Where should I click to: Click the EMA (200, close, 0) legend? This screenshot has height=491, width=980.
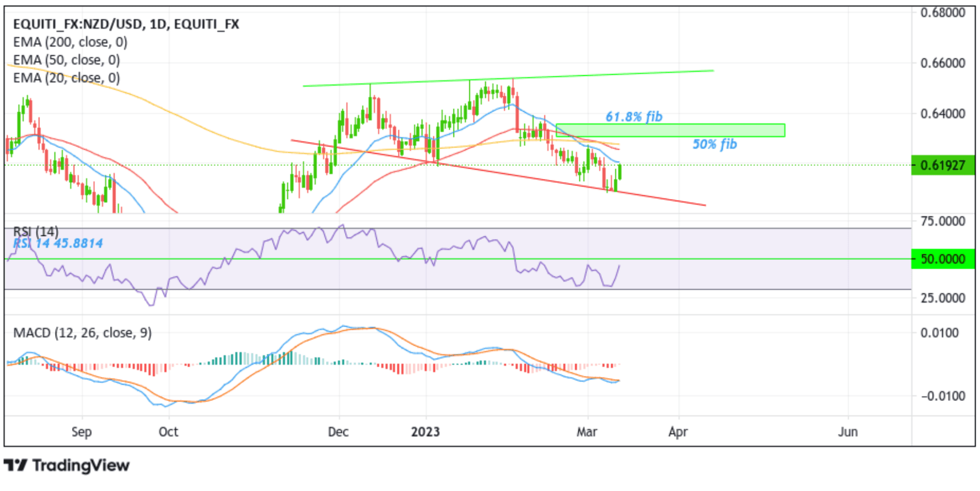(x=70, y=42)
